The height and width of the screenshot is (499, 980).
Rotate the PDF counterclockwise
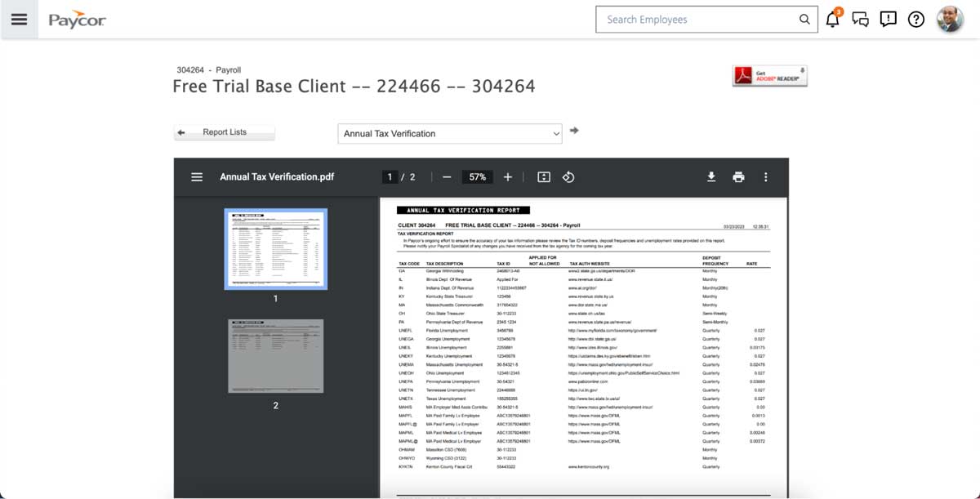tap(568, 176)
